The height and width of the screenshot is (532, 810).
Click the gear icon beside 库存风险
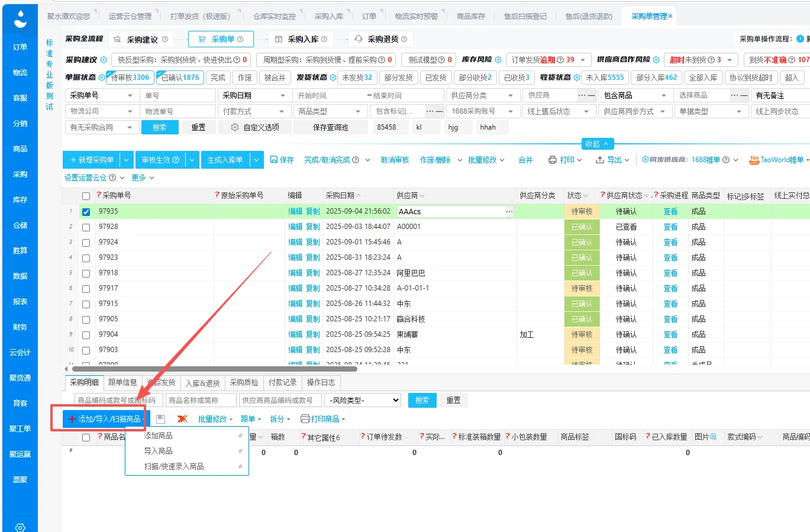pos(498,60)
